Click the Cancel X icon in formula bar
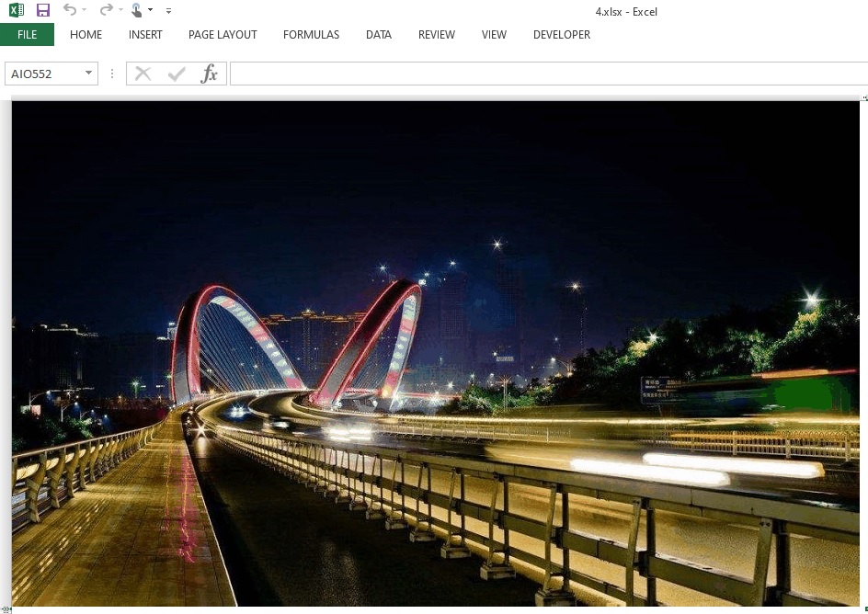This screenshot has width=868, height=614. click(143, 74)
